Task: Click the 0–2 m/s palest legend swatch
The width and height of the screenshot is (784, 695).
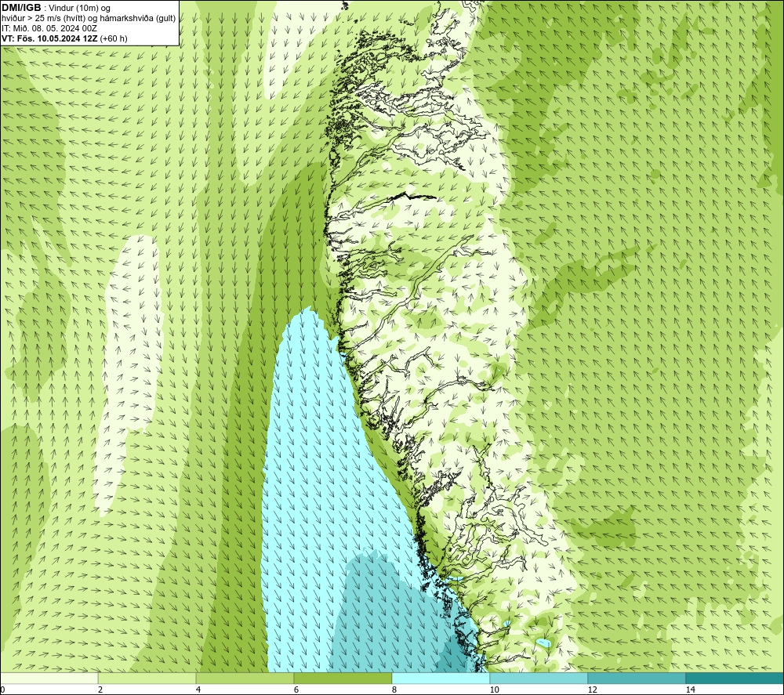Action: [49, 678]
